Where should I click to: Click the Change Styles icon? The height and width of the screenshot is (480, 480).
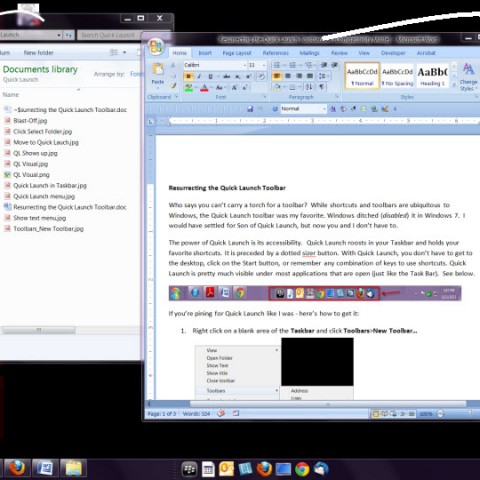[468, 69]
